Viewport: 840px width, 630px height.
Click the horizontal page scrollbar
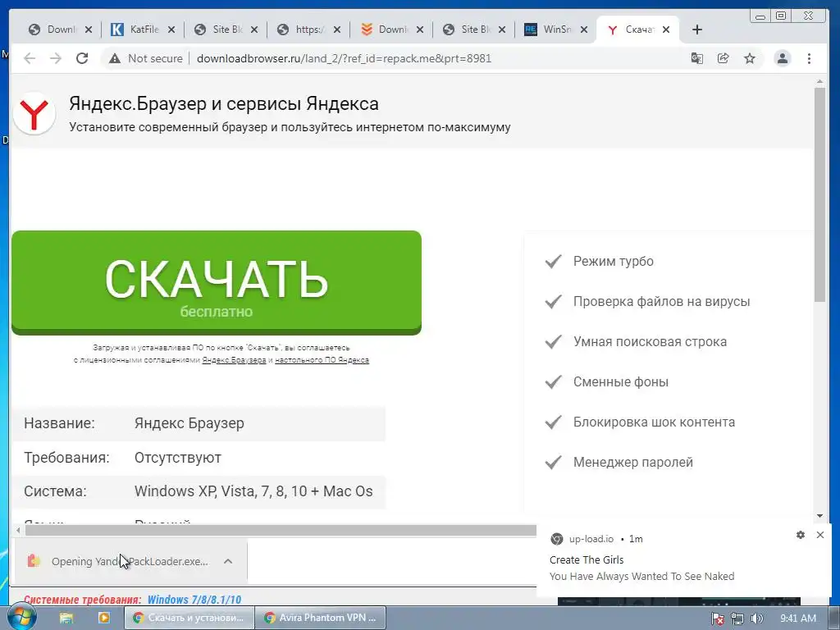tap(281, 531)
